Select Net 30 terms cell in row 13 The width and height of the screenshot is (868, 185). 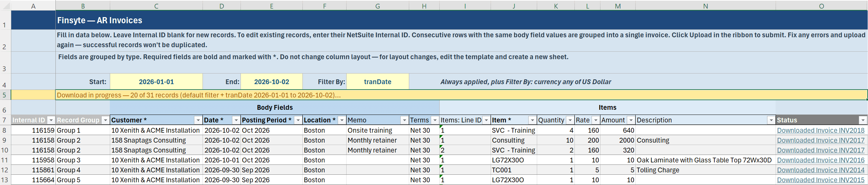[x=424, y=180]
